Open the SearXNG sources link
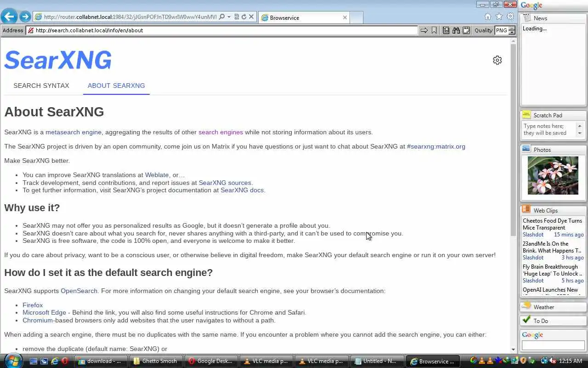 tap(225, 183)
